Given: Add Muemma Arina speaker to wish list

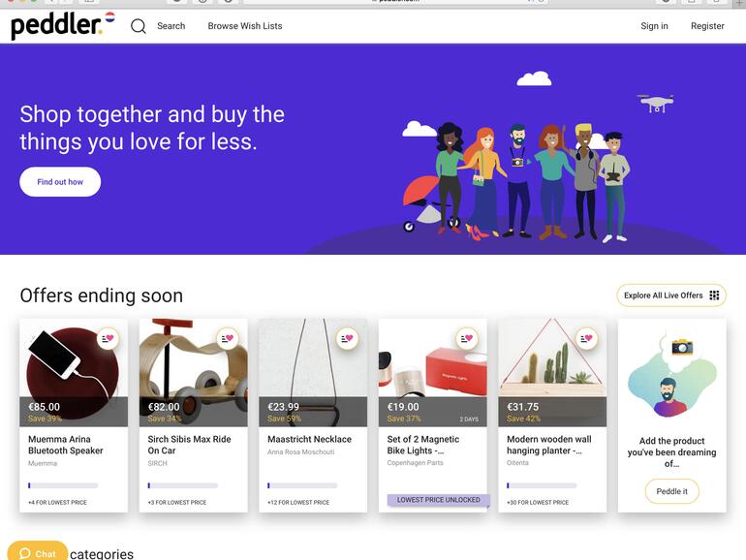Looking at the screenshot, I should (108, 339).
